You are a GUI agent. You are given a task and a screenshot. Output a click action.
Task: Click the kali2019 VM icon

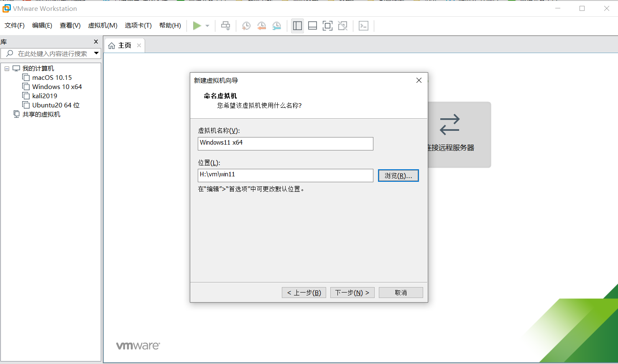(x=26, y=96)
